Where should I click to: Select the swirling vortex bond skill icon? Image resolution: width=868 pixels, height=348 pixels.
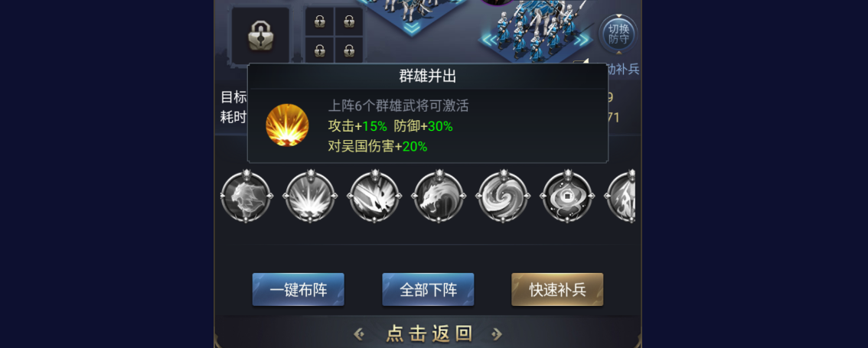[503, 197]
